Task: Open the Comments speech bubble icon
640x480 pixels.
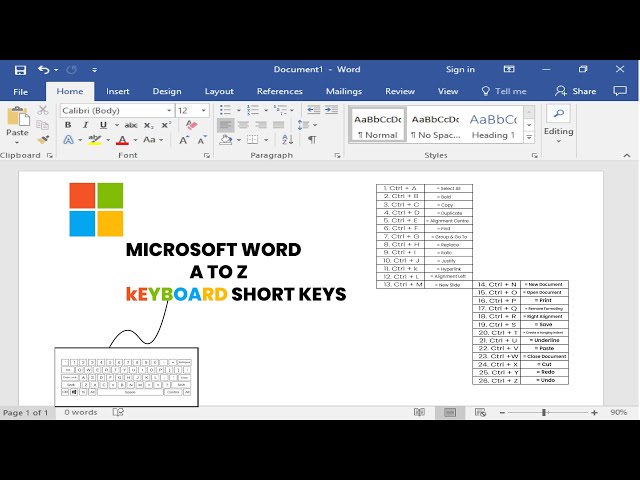Action: (620, 91)
